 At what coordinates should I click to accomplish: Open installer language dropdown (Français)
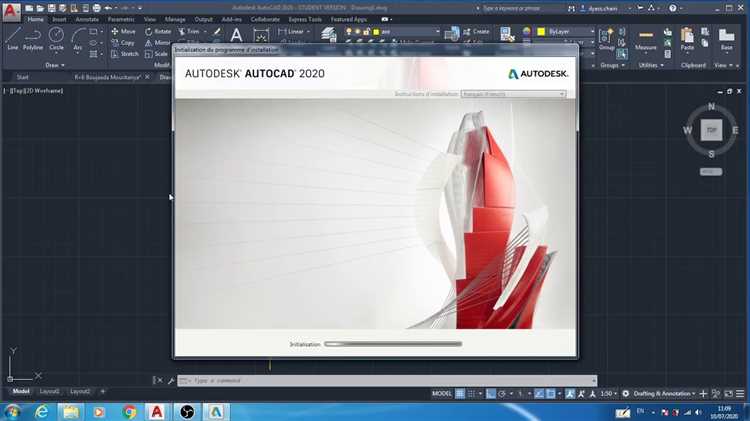pyautogui.click(x=513, y=94)
